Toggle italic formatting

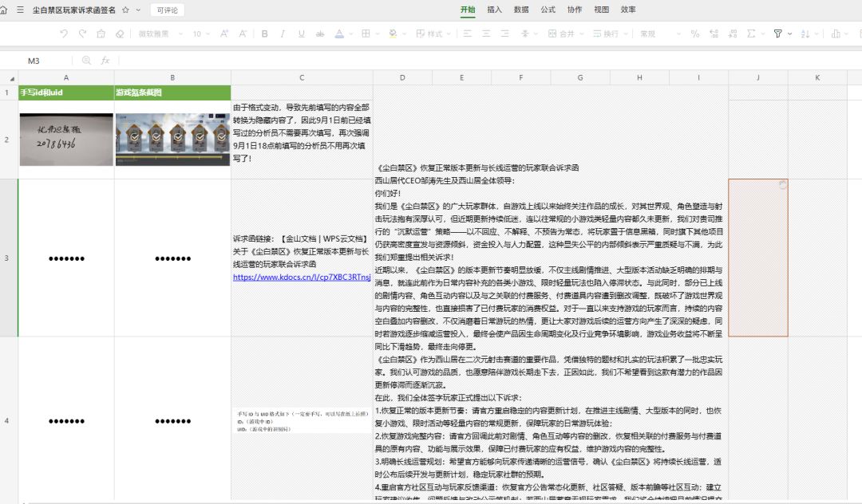point(283,34)
